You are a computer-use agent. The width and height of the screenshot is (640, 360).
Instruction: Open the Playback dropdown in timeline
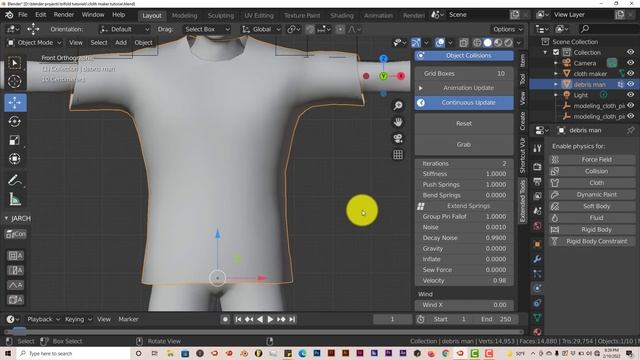43,319
